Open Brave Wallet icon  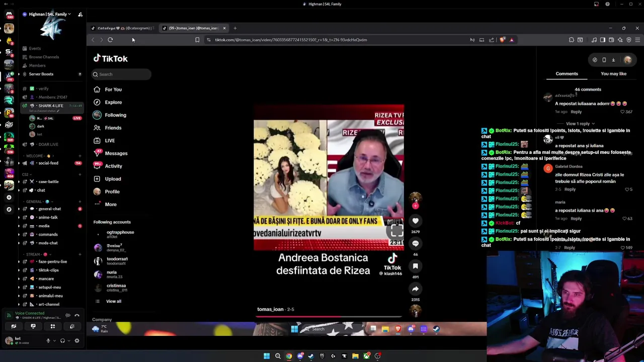(611, 40)
